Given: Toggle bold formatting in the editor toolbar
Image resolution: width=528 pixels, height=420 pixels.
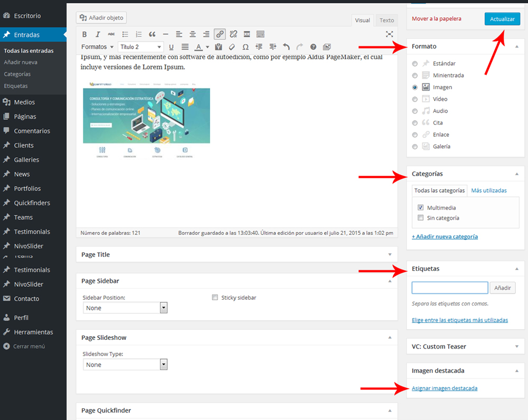Looking at the screenshot, I should [84, 34].
